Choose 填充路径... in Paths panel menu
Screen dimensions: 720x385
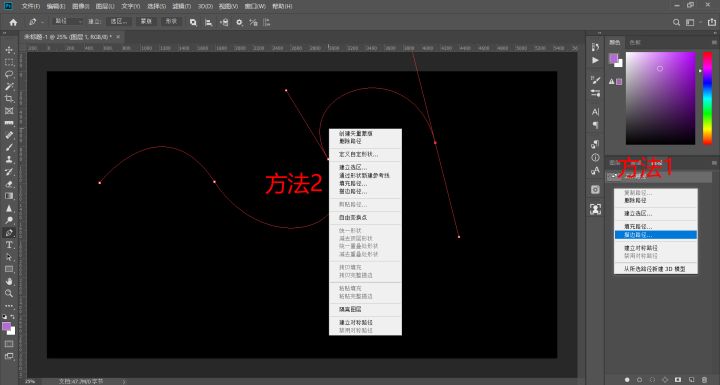click(638, 226)
